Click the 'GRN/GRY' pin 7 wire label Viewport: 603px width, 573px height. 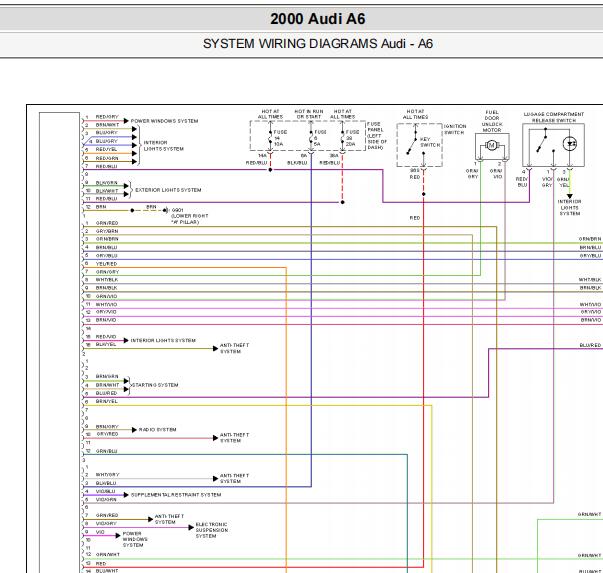click(107, 272)
